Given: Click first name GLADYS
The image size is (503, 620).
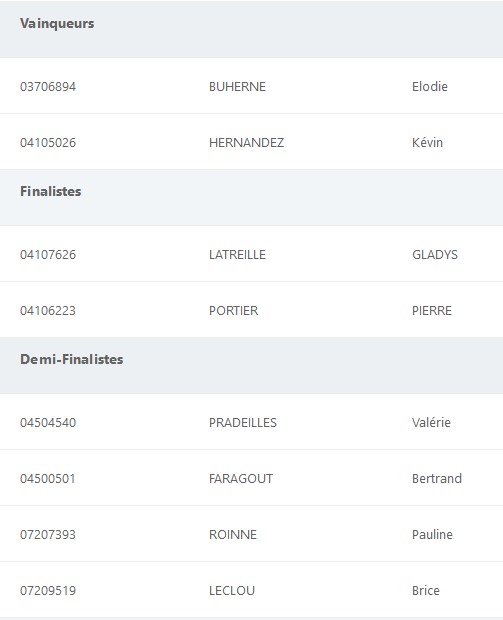Looking at the screenshot, I should [435, 255].
